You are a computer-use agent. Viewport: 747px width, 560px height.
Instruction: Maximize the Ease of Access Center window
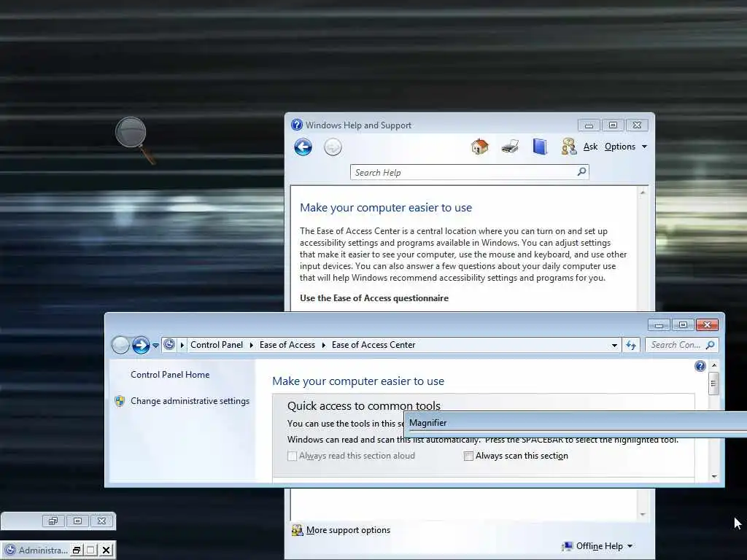(x=683, y=324)
